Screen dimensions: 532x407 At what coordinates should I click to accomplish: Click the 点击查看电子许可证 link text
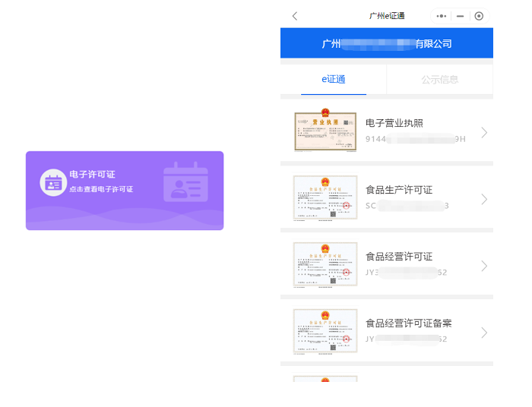[101, 189]
